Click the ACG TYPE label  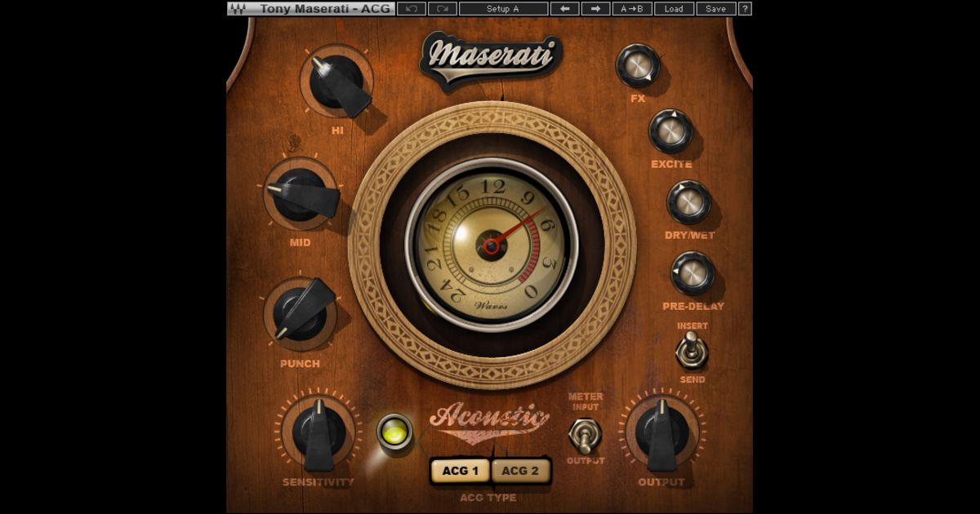(488, 497)
